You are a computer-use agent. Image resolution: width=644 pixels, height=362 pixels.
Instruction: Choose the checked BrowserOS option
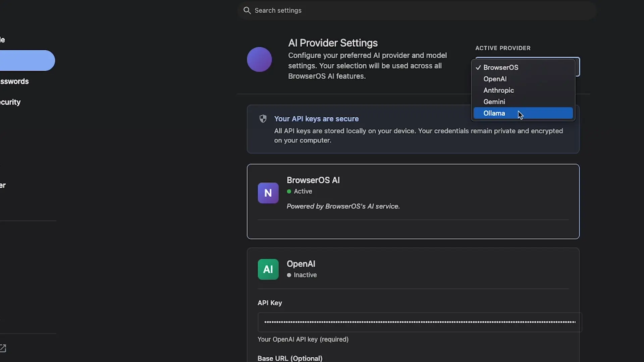pos(523,68)
